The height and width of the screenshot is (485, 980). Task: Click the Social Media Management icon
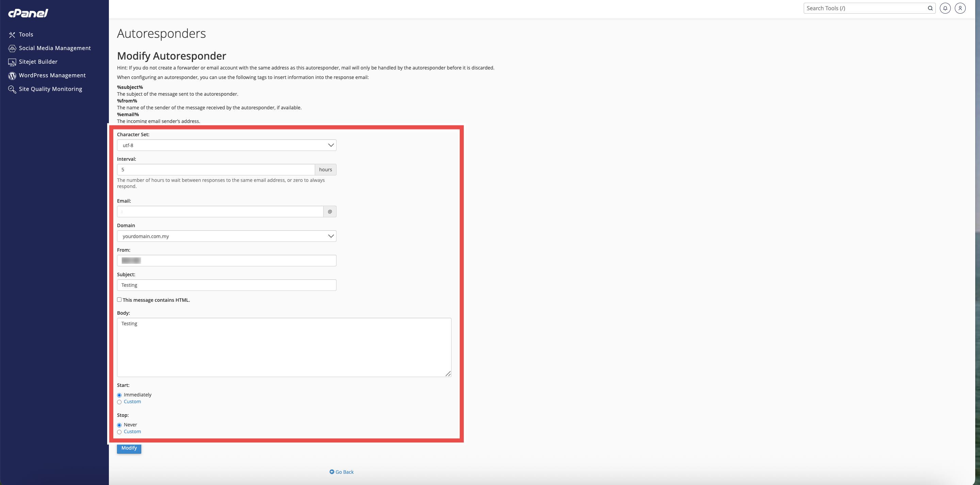(12, 48)
